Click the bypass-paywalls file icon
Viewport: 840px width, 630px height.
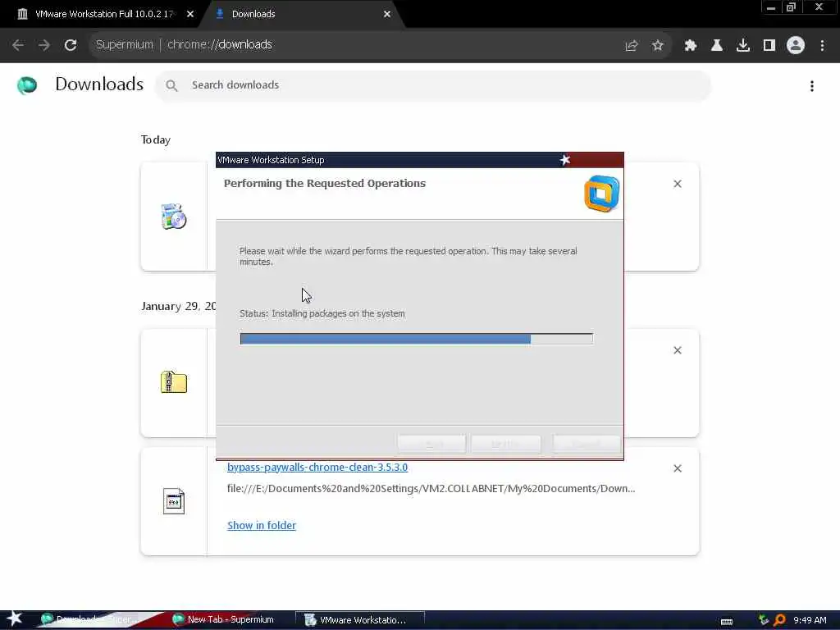(174, 501)
